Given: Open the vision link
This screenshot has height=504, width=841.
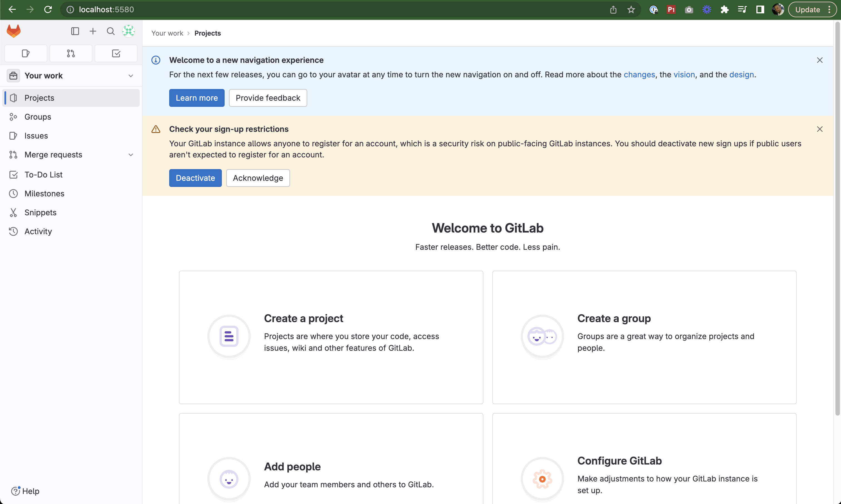Looking at the screenshot, I should (x=684, y=75).
